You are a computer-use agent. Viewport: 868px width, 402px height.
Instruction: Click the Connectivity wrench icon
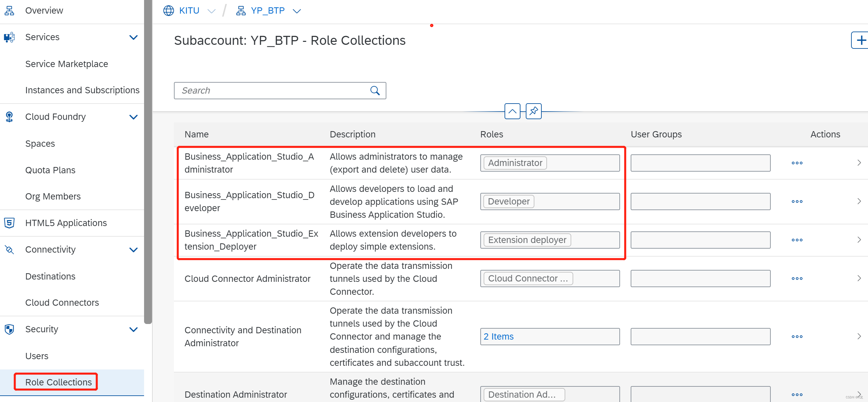[9, 250]
